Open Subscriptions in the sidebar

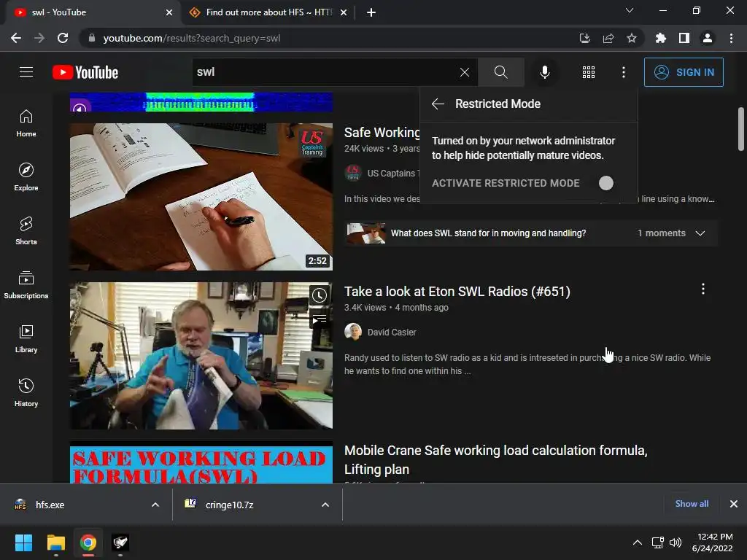point(26,285)
